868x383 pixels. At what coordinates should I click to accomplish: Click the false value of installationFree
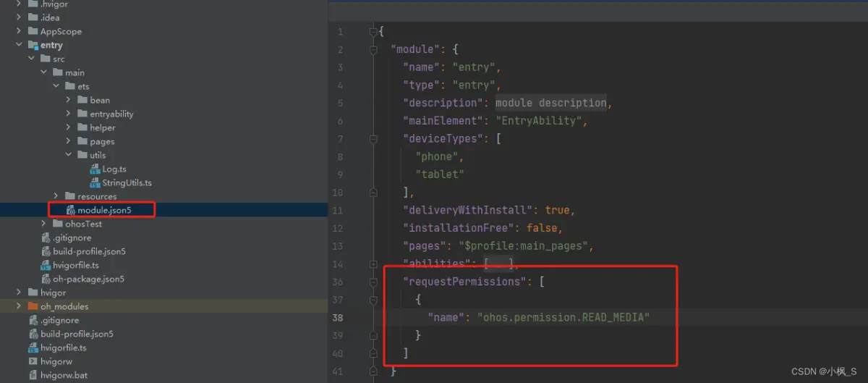[542, 228]
